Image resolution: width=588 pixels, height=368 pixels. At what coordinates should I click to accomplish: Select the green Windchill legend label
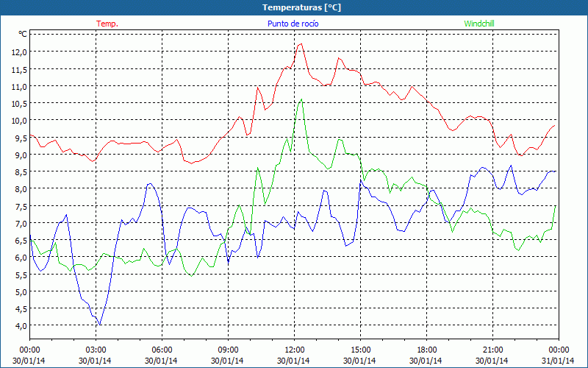coord(479,24)
